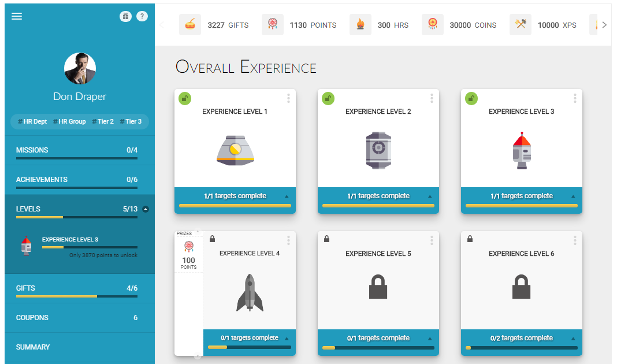The height and width of the screenshot is (364, 617).
Task: Open three-dot menu on Experience Level 3
Action: point(575,98)
